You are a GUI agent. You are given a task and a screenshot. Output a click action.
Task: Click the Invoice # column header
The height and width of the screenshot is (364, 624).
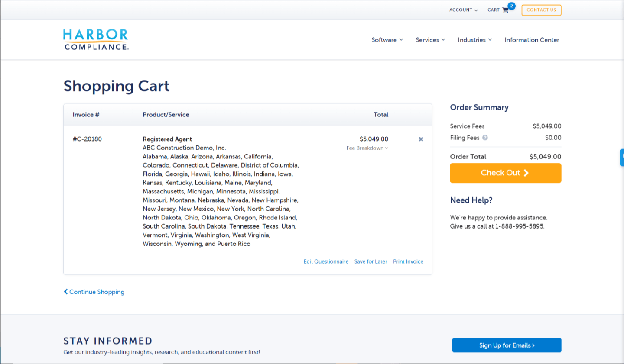86,115
